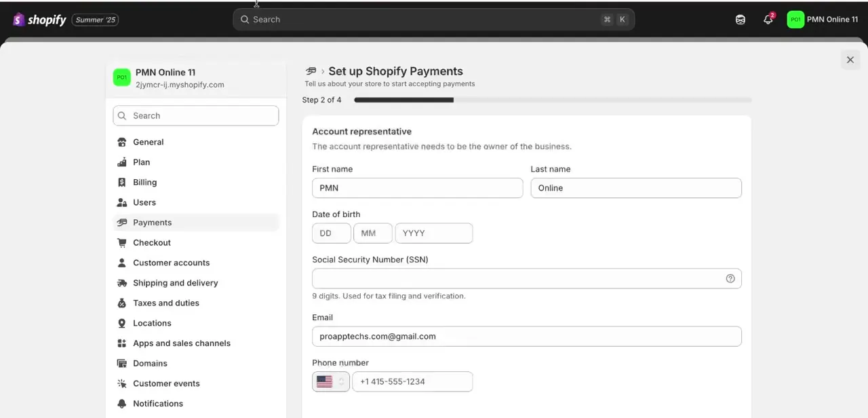Open Payments settings

196,223
